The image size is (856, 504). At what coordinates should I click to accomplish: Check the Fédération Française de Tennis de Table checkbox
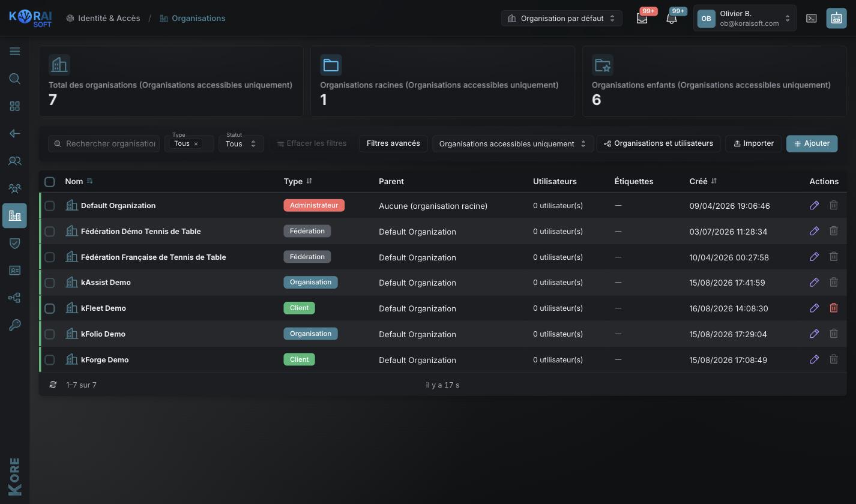(x=50, y=257)
